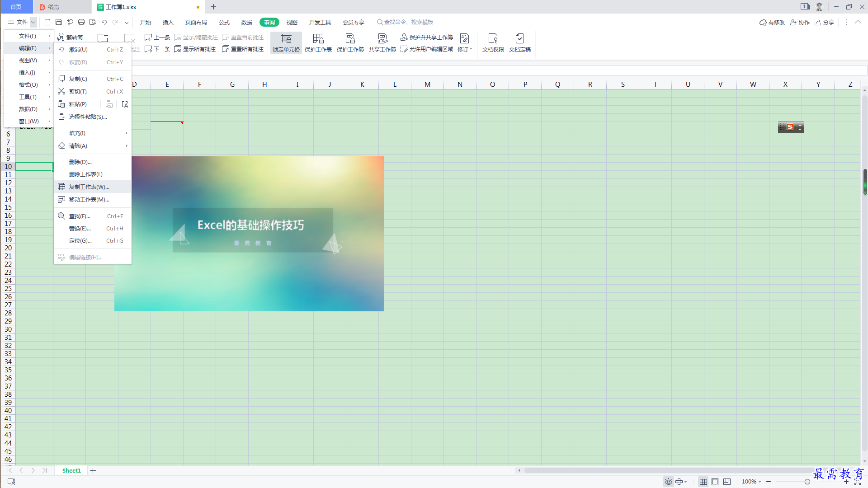Click the command search box (查找命令)
Screen dimensions: 868x488
(406, 22)
